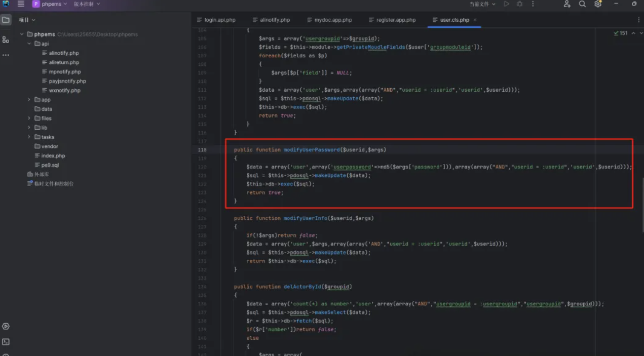Expand the tasks folder
Viewport: 644px width, 356px height.
29,137
